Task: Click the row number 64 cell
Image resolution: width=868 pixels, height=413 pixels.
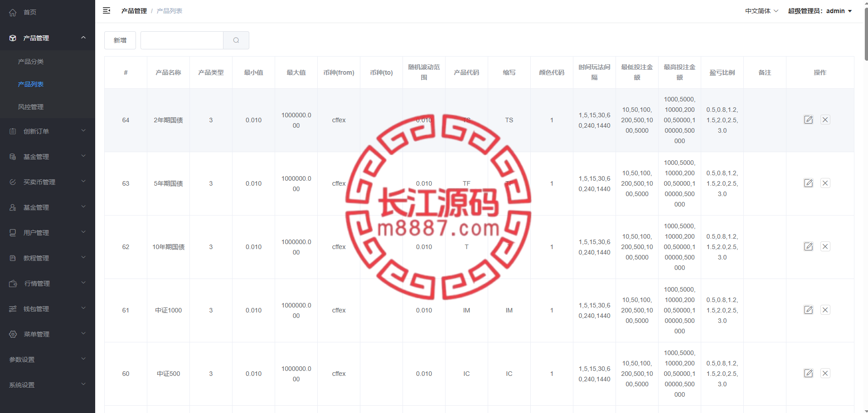Action: pyautogui.click(x=126, y=120)
